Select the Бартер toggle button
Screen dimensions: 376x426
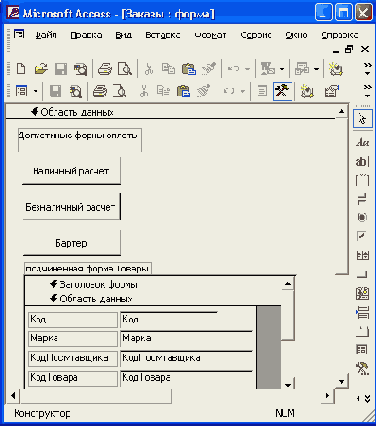click(71, 243)
